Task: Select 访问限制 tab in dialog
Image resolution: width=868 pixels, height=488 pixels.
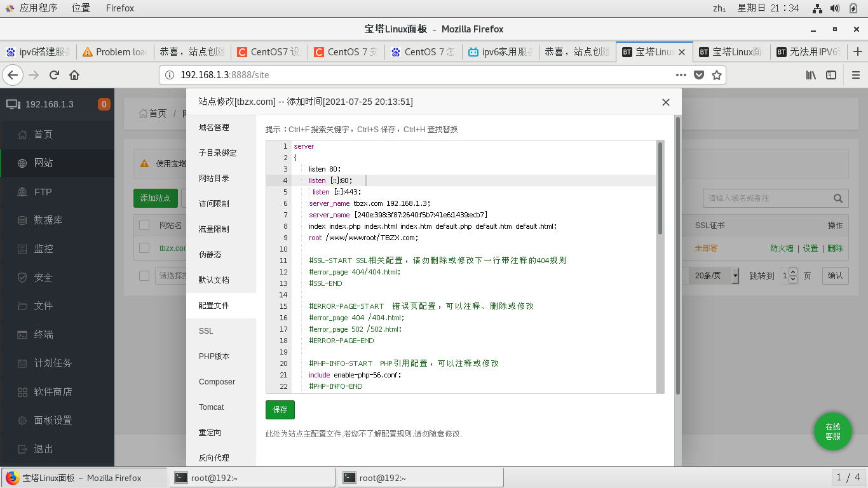Action: (x=221, y=204)
